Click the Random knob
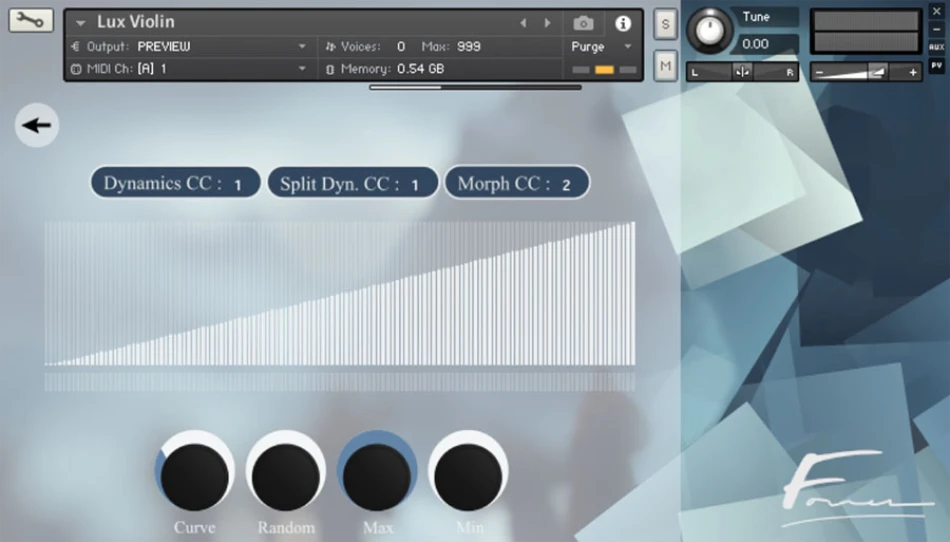The image size is (950, 542). point(285,472)
